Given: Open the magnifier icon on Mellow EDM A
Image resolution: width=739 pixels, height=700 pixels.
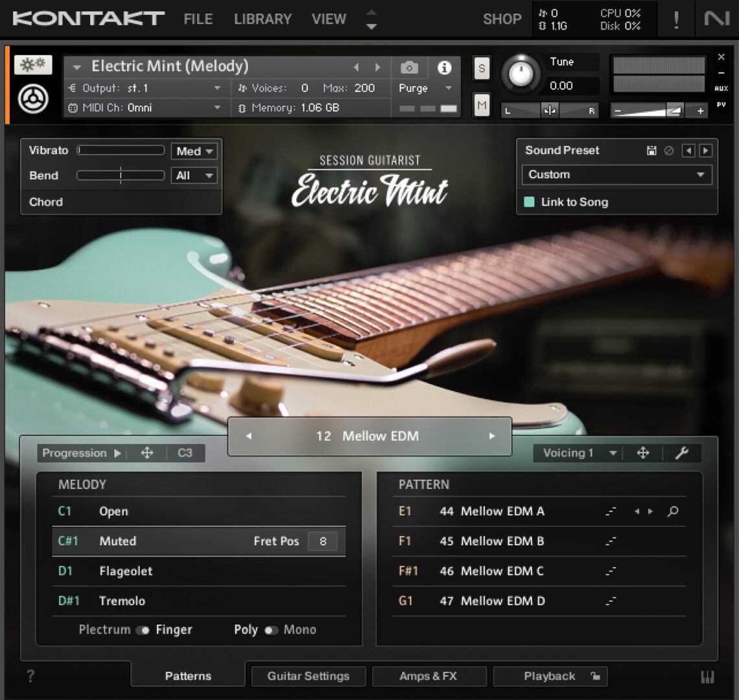Looking at the screenshot, I should (x=672, y=511).
